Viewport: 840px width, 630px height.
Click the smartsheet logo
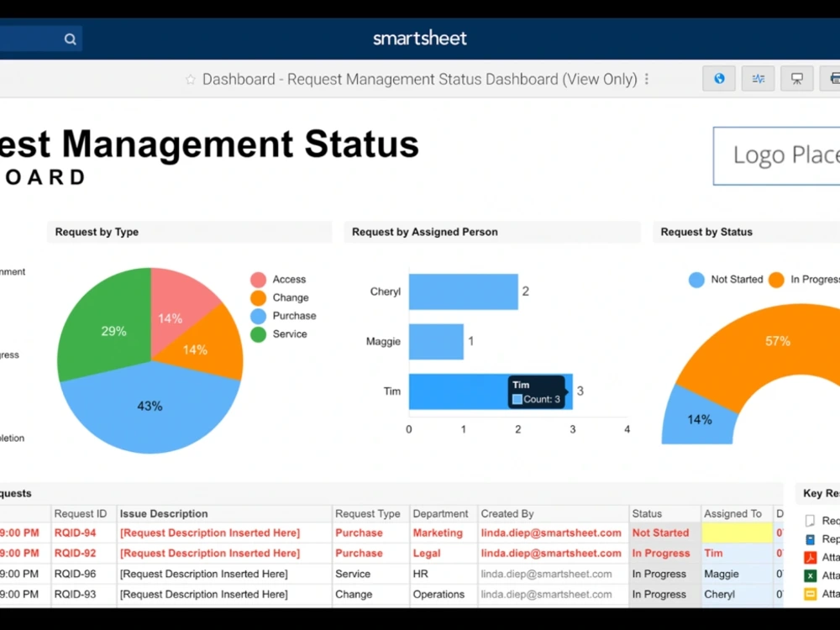[420, 38]
